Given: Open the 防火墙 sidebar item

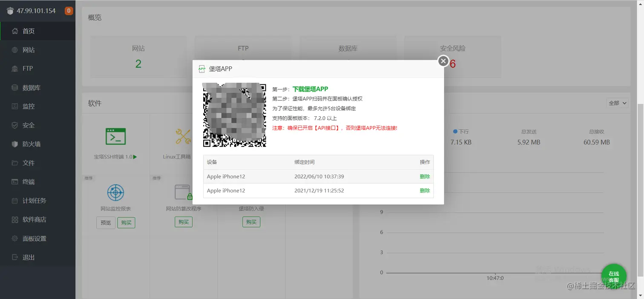Looking at the screenshot, I should click(37, 144).
